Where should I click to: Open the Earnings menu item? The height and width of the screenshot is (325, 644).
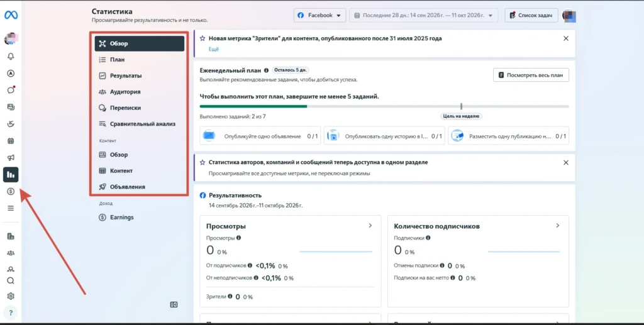139,218
